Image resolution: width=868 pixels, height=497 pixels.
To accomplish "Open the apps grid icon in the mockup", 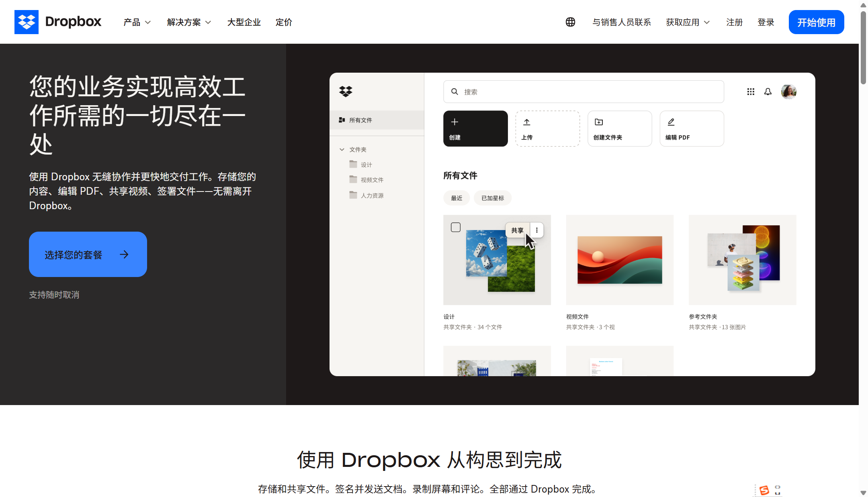I will tap(751, 92).
